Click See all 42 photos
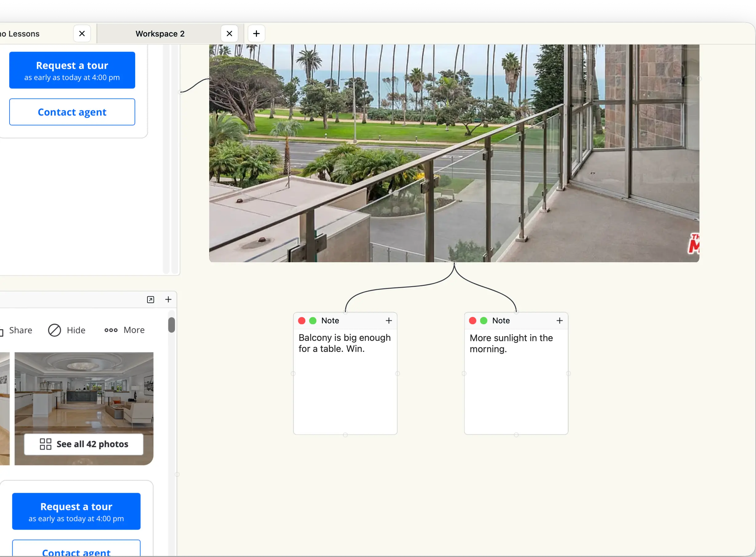The image size is (756, 557). (84, 444)
